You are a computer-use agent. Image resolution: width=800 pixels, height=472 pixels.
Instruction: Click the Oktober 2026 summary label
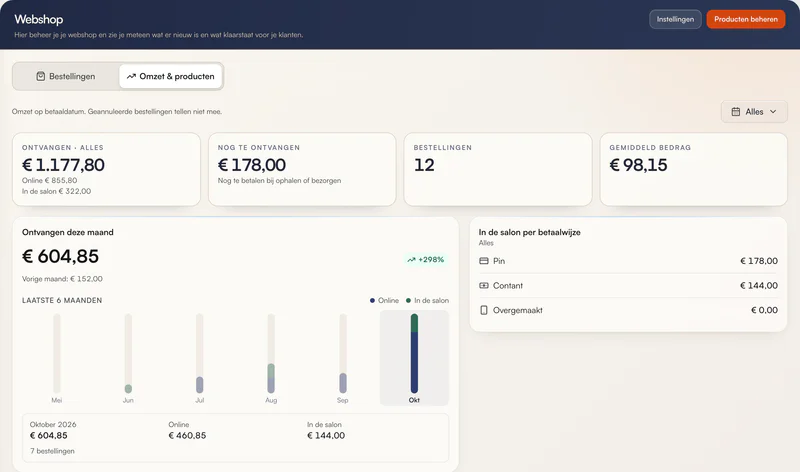tap(53, 425)
